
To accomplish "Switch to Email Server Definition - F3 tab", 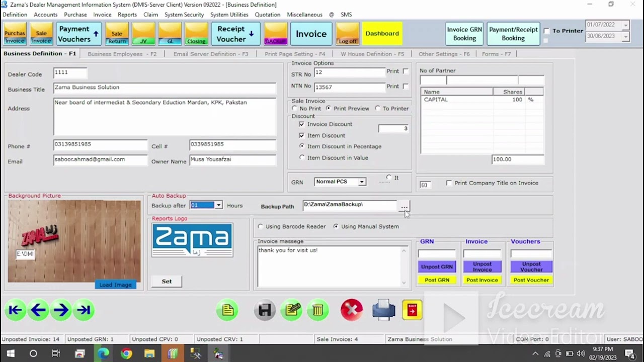I will 211,54.
